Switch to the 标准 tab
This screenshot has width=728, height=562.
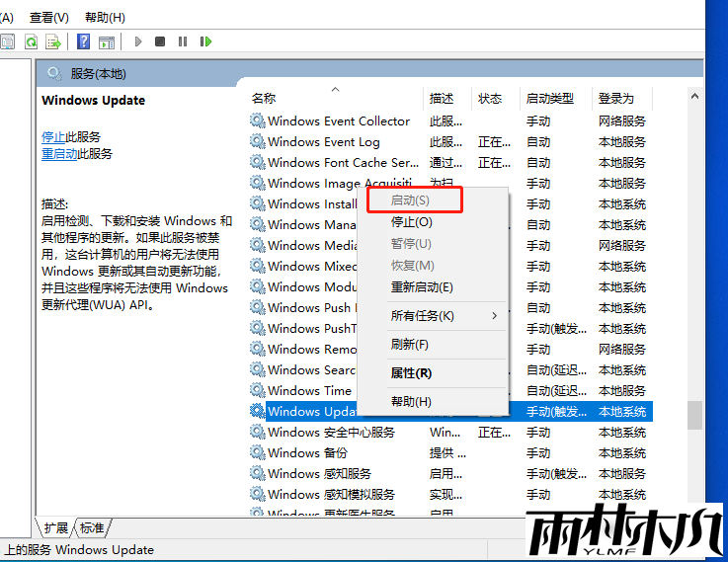click(92, 527)
